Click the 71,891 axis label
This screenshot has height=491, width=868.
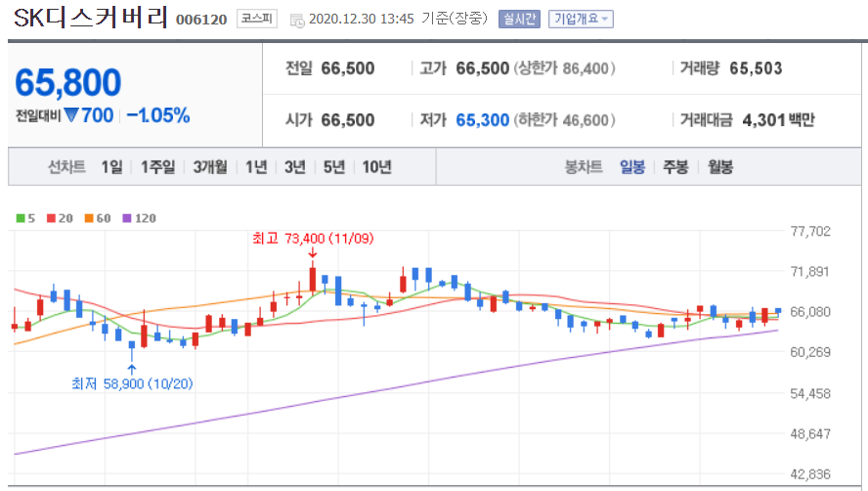810,272
